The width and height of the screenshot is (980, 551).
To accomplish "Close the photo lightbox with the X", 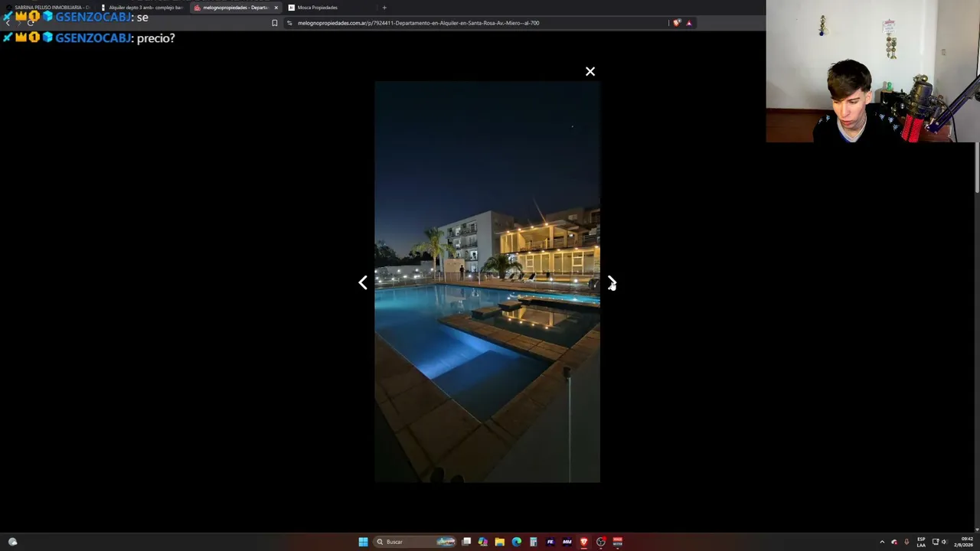I will [590, 71].
